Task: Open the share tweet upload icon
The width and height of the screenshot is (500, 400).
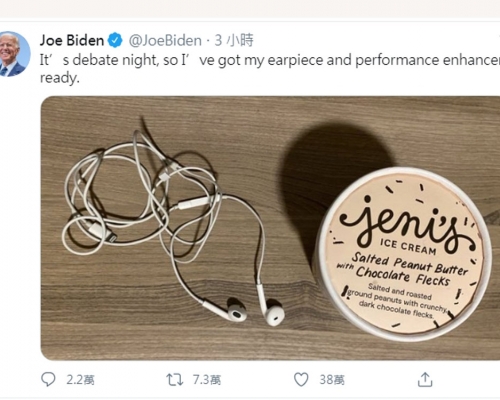Action: click(425, 380)
